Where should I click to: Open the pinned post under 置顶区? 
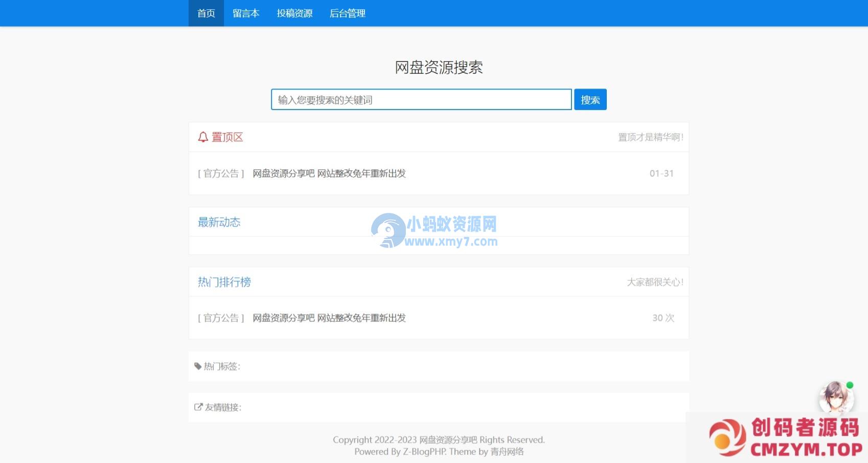[329, 173]
